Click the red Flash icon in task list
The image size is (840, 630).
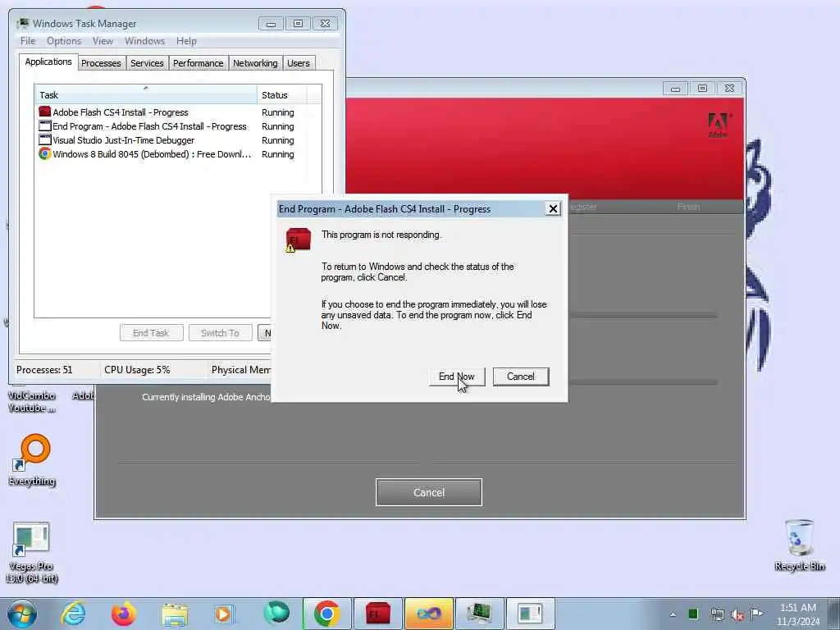[x=45, y=112]
